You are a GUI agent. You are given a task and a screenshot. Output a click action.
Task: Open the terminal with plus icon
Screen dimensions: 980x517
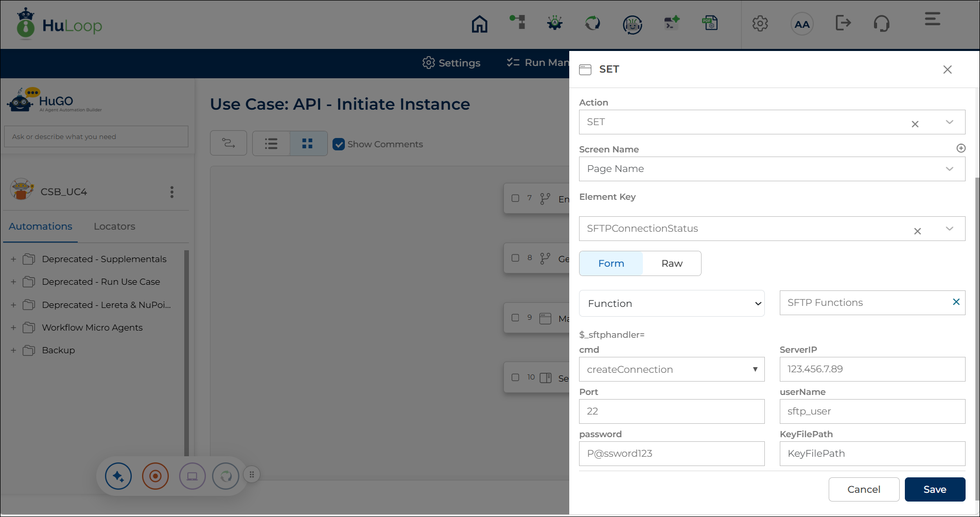click(672, 23)
